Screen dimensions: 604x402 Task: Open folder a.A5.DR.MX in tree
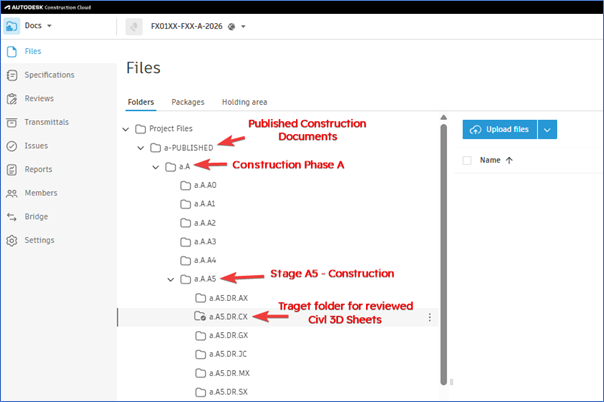[229, 373]
